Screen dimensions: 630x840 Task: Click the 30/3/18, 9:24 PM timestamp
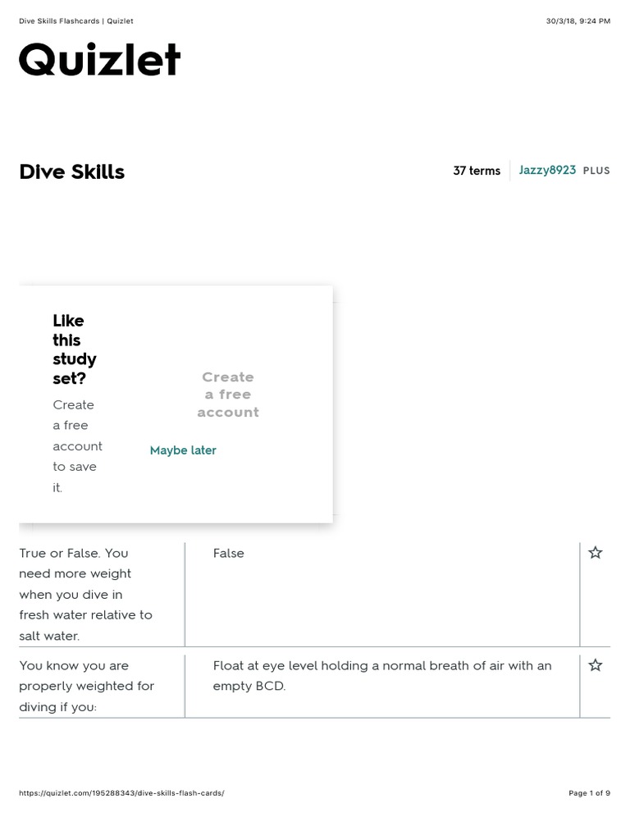click(578, 21)
